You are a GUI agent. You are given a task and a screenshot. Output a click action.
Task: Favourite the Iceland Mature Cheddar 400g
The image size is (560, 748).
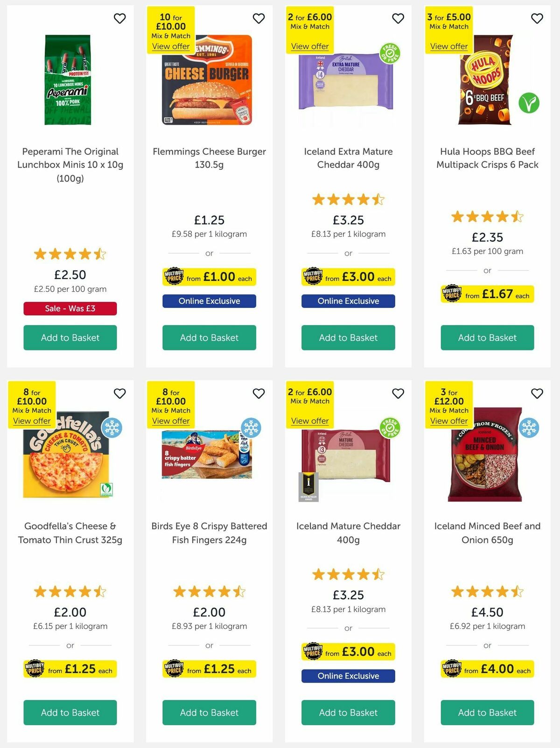pos(398,393)
